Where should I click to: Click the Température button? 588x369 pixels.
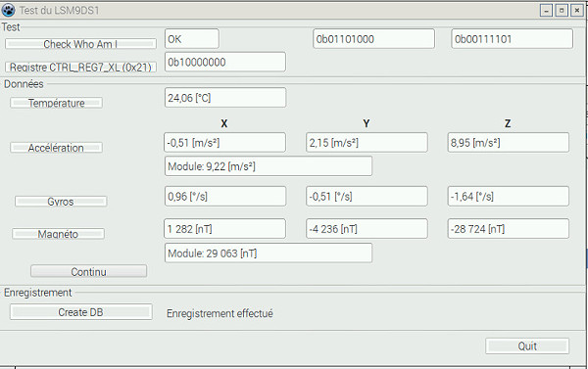click(56, 103)
